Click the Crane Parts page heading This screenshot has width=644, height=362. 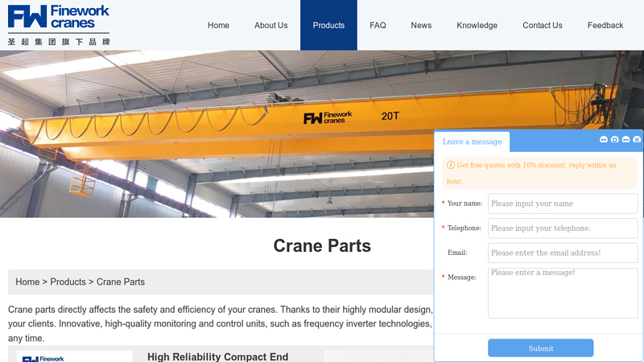(x=322, y=246)
